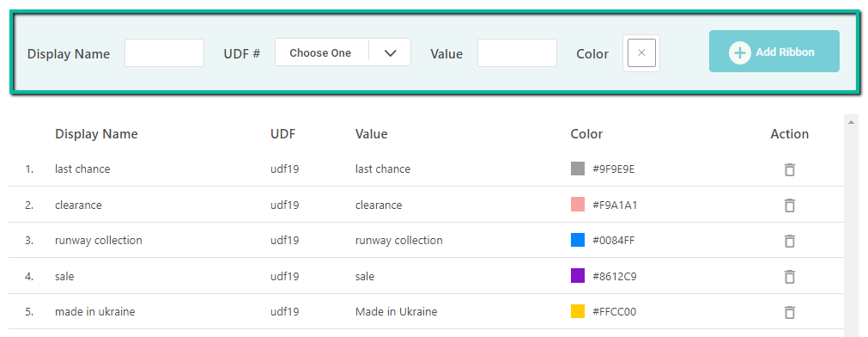
Task: Expand UDF dropdown chevron arrow
Action: click(x=391, y=53)
